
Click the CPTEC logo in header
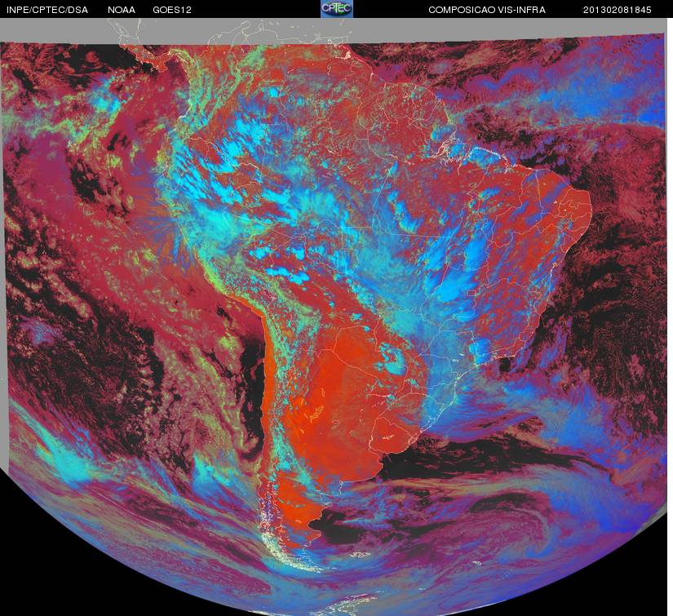337,9
